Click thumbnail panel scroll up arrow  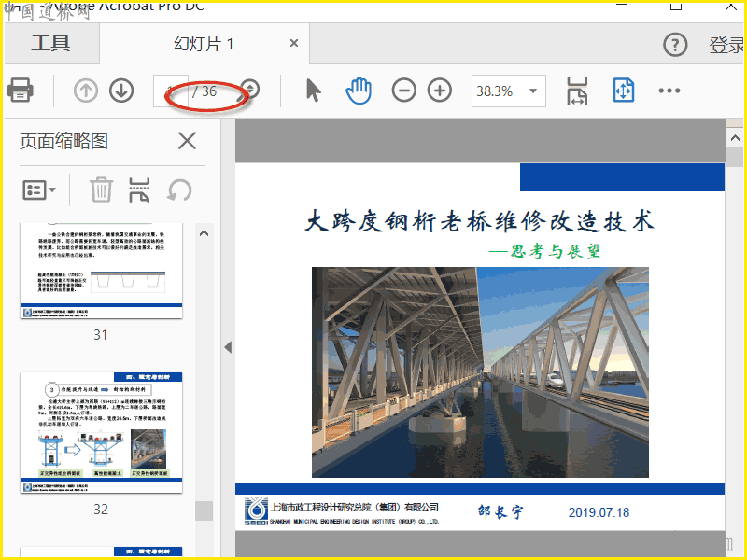[204, 233]
